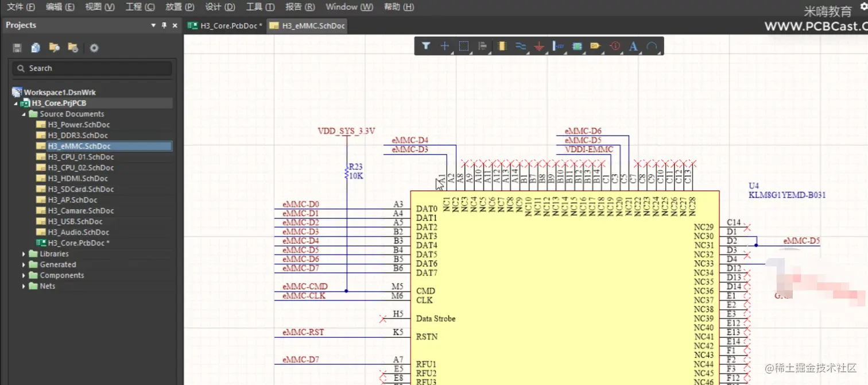Click the Projects panel Search field
This screenshot has width=868, height=385.
pyautogui.click(x=92, y=68)
